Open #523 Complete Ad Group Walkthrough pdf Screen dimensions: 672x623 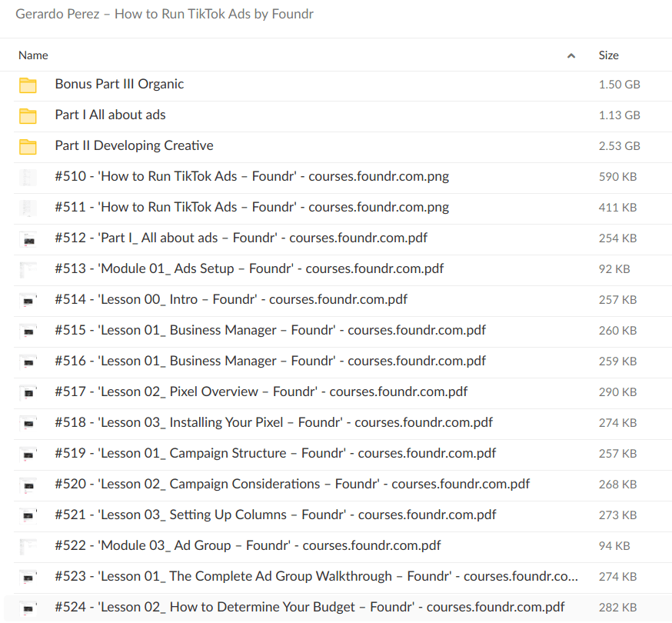(316, 576)
